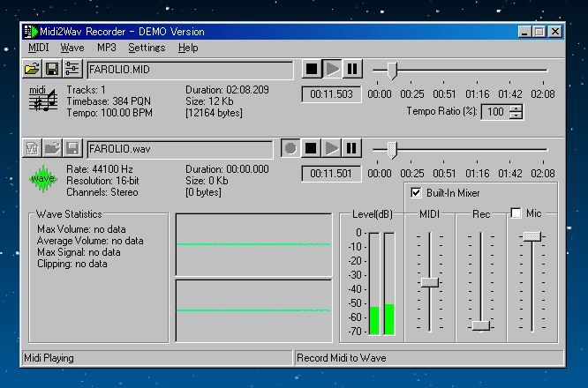Screen dimensions: 588x388
Task: Open the MIDI menu
Action: tap(38, 48)
